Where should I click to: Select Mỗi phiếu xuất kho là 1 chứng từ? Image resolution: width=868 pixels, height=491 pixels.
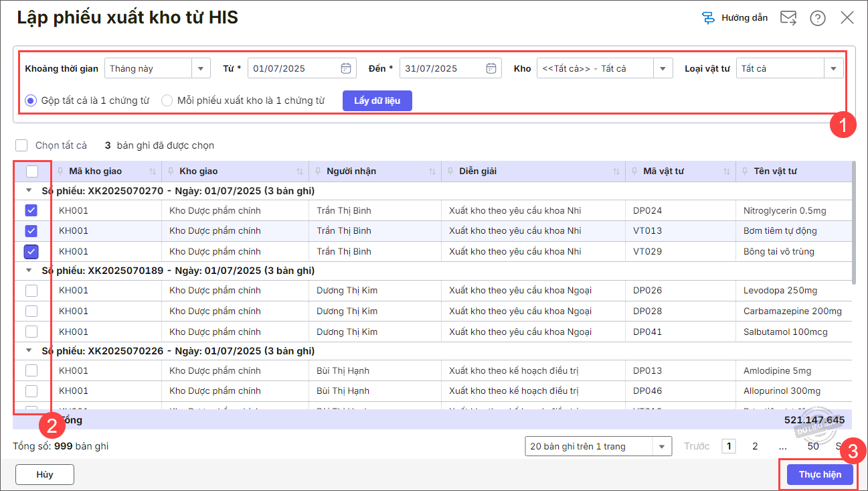coord(167,100)
